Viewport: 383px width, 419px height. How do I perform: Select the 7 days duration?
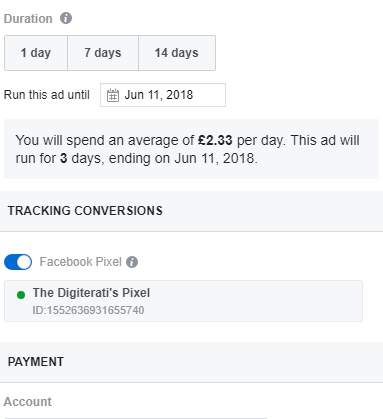pos(103,53)
